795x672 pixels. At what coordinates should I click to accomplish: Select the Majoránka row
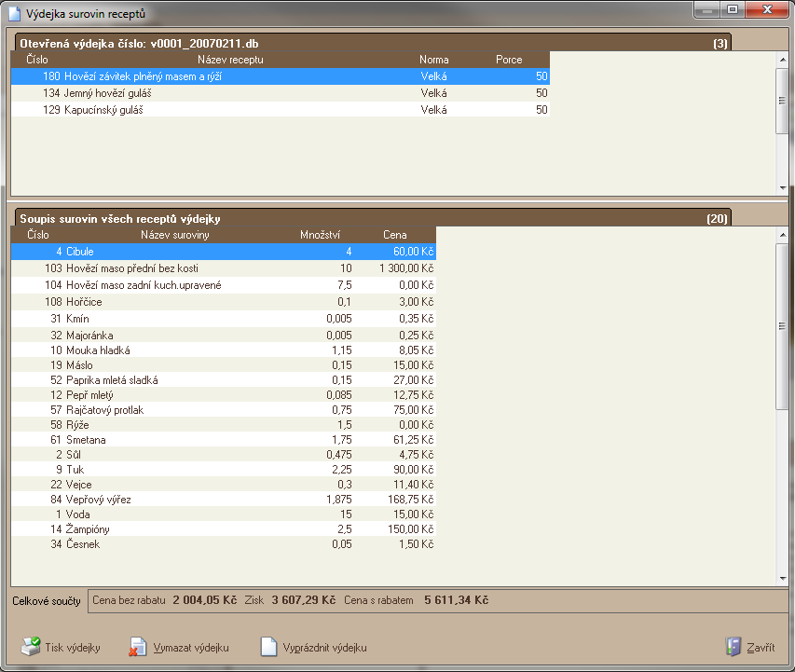coord(223,336)
